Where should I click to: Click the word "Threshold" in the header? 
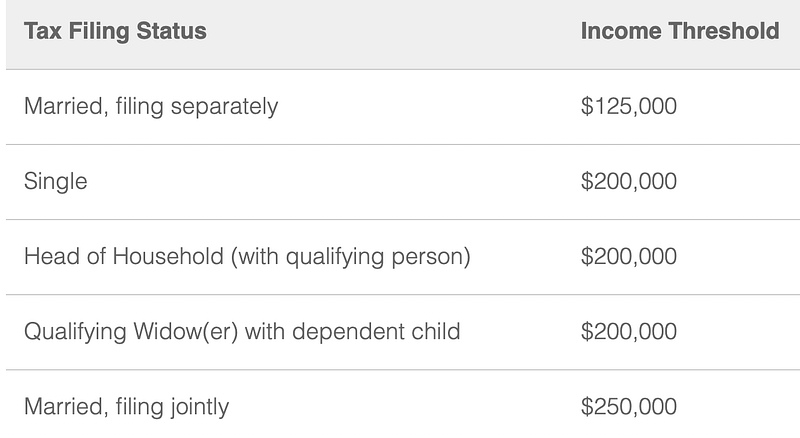[724, 31]
